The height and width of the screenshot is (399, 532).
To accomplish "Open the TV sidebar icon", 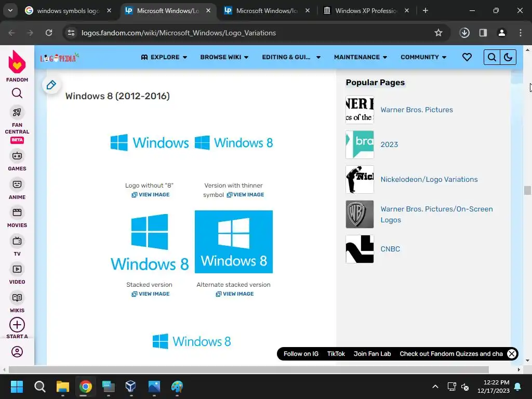I will [17, 241].
